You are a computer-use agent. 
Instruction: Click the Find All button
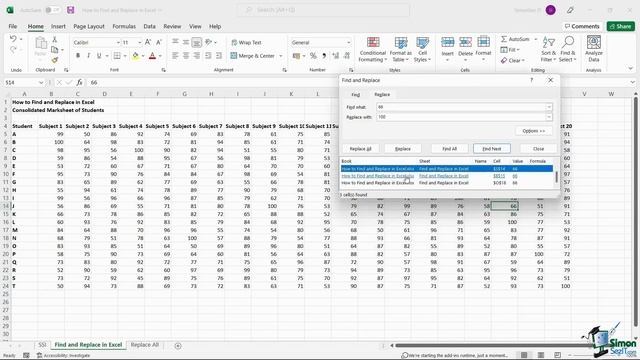click(x=449, y=149)
